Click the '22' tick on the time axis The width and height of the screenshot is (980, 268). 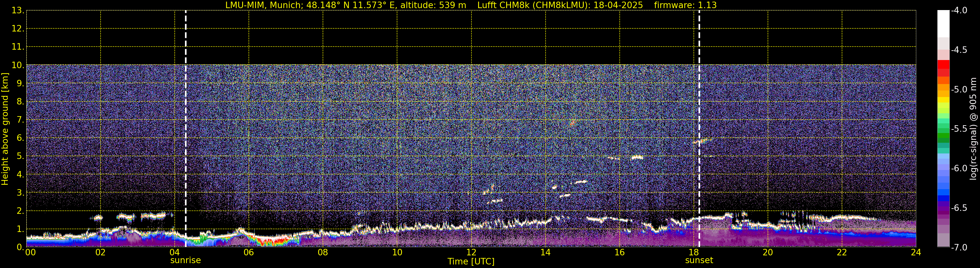[x=842, y=252]
